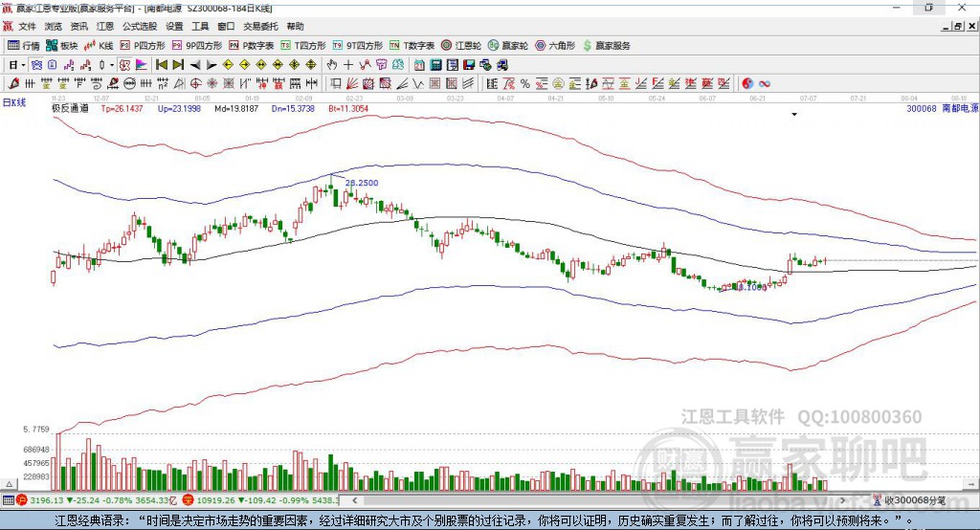Click the 28.2500 high price label
The width and height of the screenshot is (980, 530).
tap(362, 183)
